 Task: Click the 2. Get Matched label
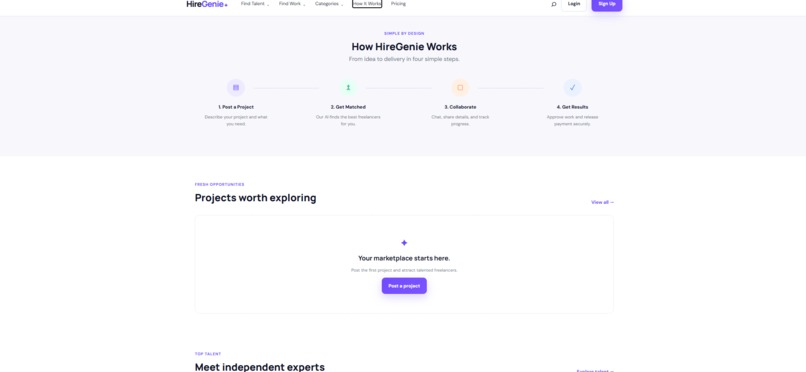pos(348,107)
